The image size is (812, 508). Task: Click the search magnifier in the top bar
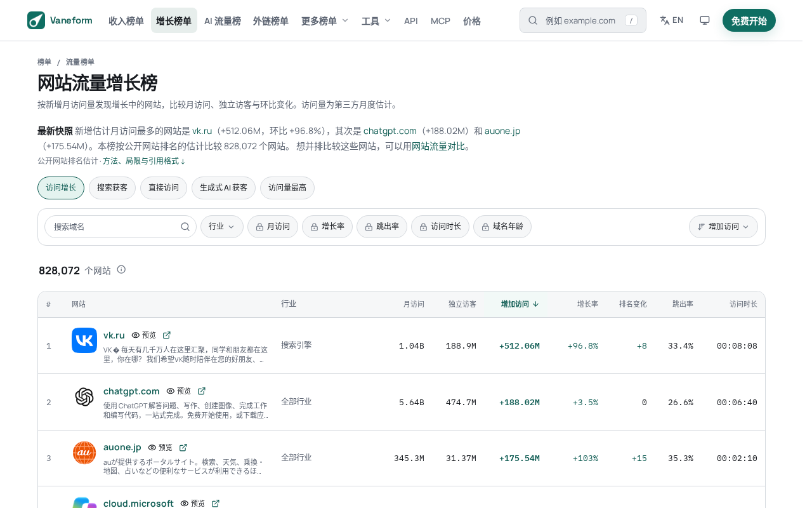(x=533, y=20)
